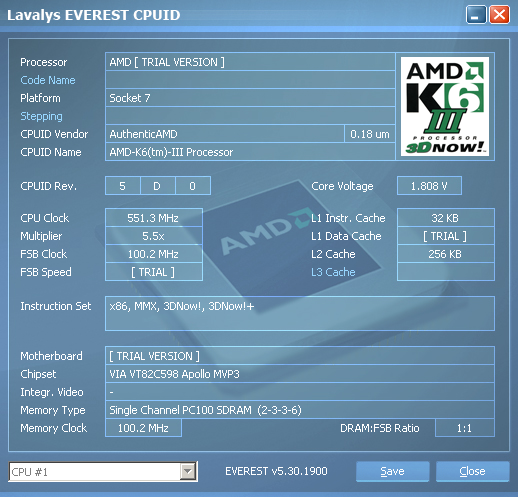This screenshot has height=497, width=518.
Task: Click the Stepping label
Action: point(41,116)
